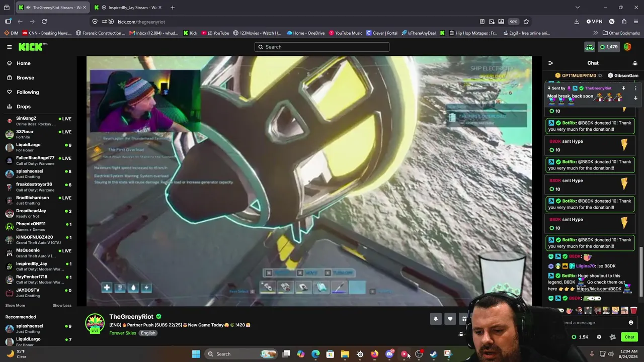The width and height of the screenshot is (644, 362).
Task: Open browser downloads panel
Action: coord(577,22)
